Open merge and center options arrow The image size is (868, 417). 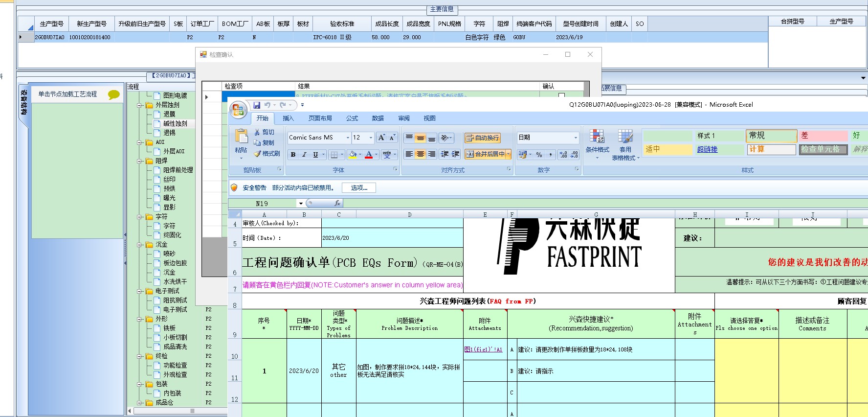(509, 154)
